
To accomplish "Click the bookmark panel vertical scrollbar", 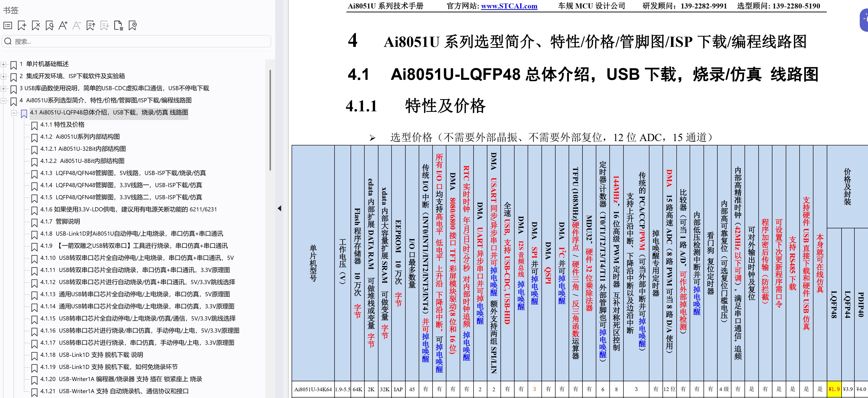I will coord(270,120).
